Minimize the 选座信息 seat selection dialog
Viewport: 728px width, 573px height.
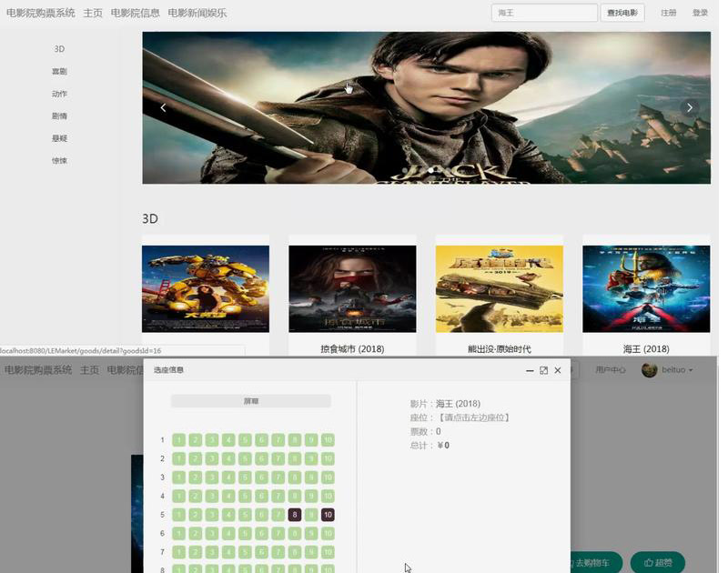530,370
